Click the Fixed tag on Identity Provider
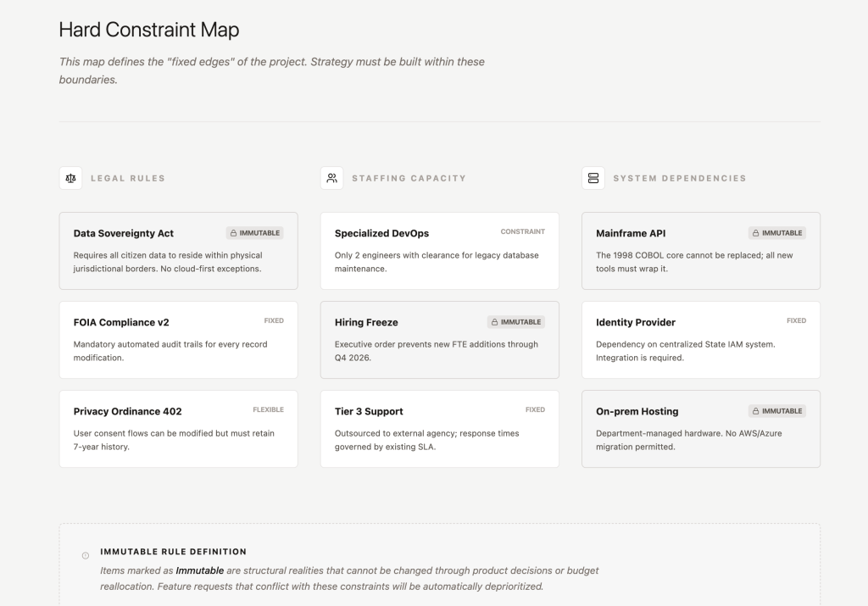The image size is (868, 606). pyautogui.click(x=796, y=321)
